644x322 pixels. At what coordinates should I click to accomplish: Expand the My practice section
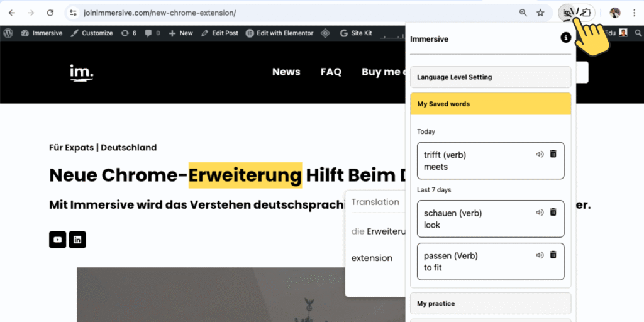(490, 303)
